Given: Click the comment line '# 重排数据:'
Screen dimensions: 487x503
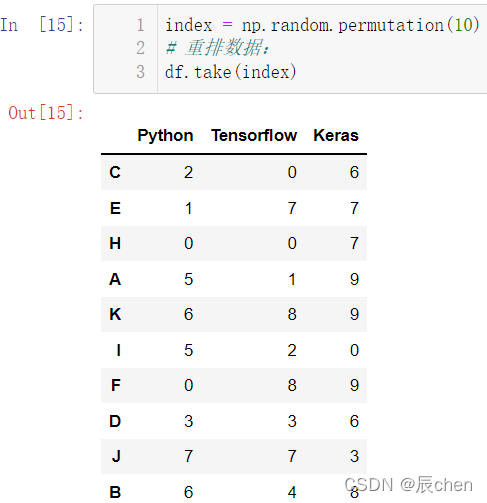Looking at the screenshot, I should 217,48.
